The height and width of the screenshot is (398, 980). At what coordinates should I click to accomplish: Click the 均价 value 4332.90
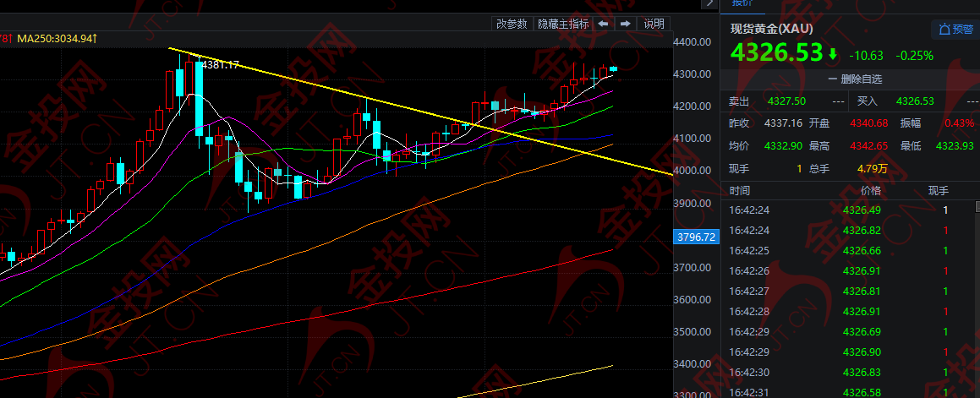coord(783,145)
